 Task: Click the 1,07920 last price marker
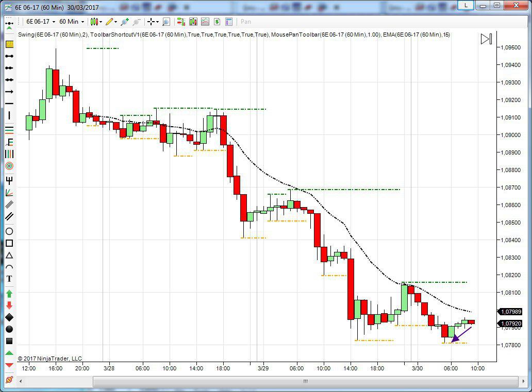click(510, 323)
